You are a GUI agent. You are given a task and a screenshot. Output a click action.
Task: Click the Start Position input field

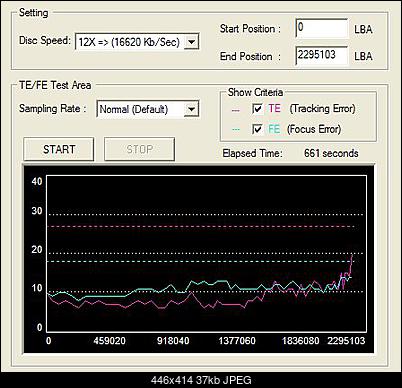pos(322,28)
